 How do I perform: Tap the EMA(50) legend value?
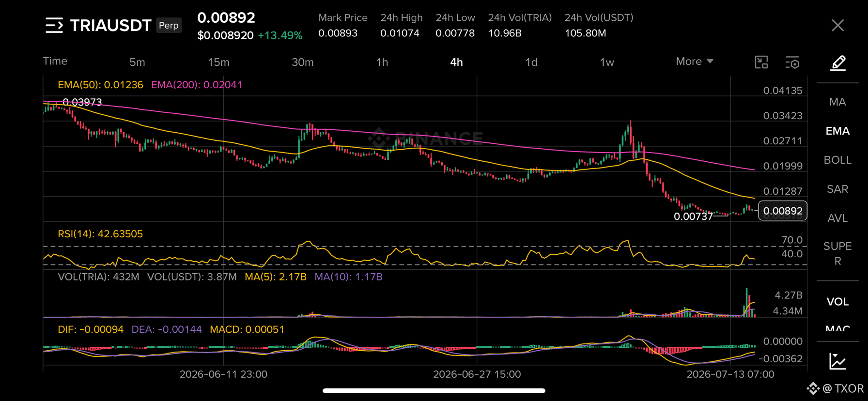pos(100,85)
